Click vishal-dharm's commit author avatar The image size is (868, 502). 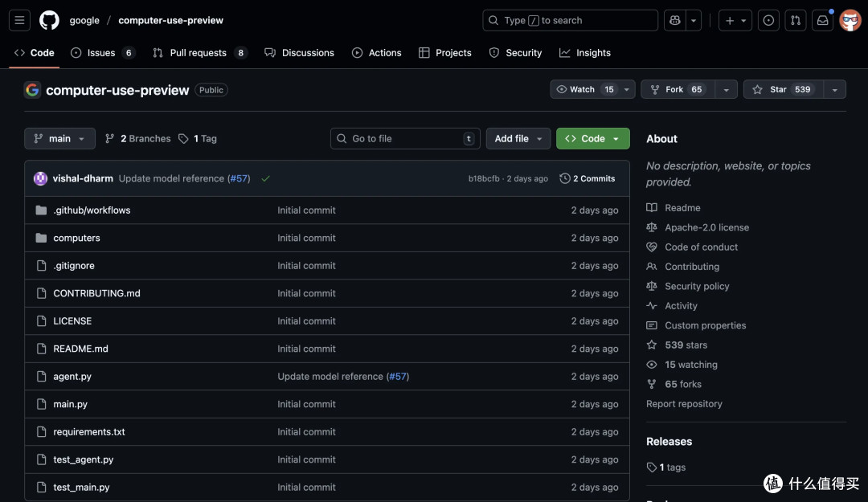40,178
